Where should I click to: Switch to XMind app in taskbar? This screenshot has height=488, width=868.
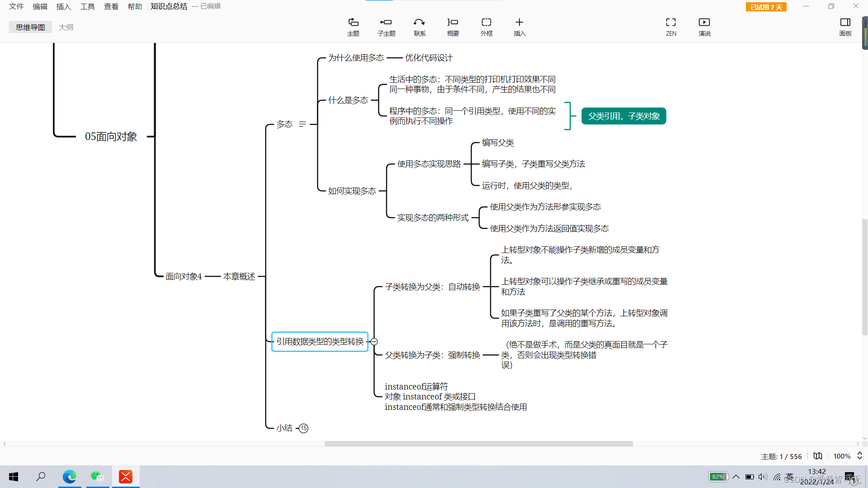tap(126, 477)
